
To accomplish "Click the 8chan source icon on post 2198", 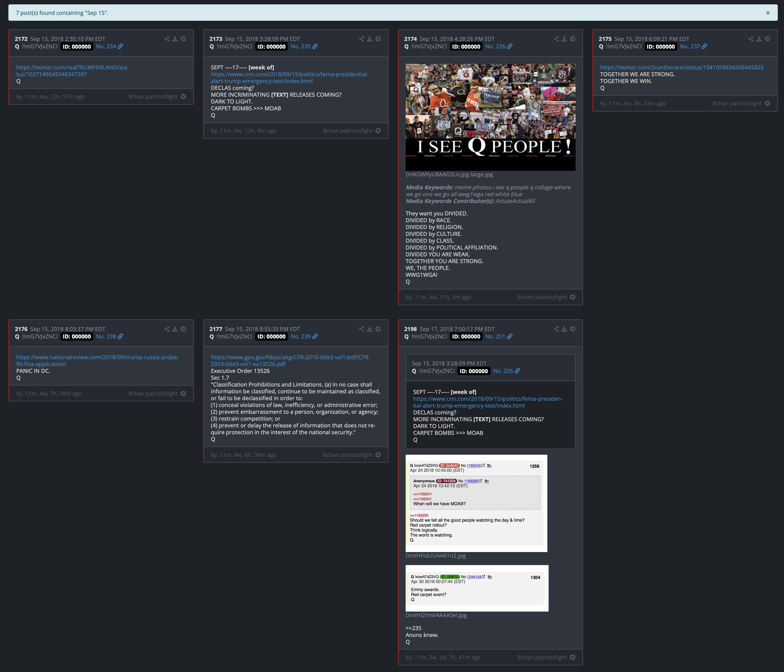I will point(572,657).
